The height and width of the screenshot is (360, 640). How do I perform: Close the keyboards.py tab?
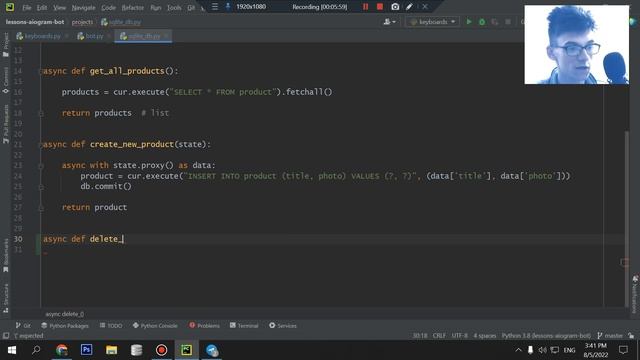tap(67, 36)
